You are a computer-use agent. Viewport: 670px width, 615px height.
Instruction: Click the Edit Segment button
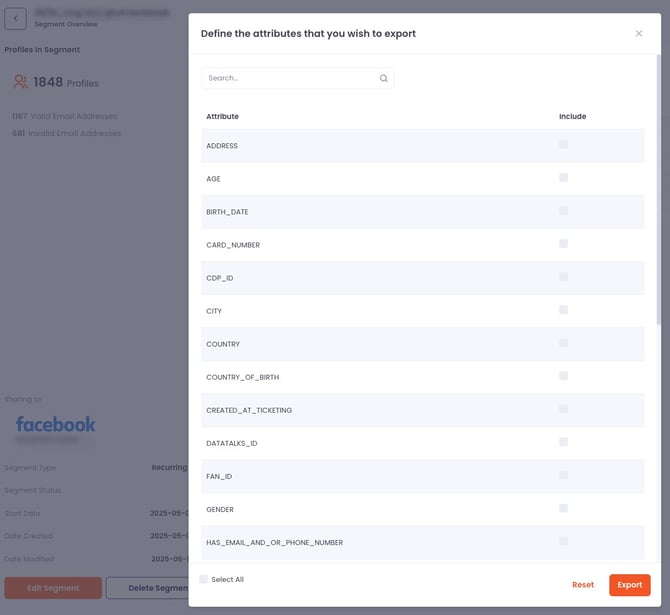(x=53, y=588)
